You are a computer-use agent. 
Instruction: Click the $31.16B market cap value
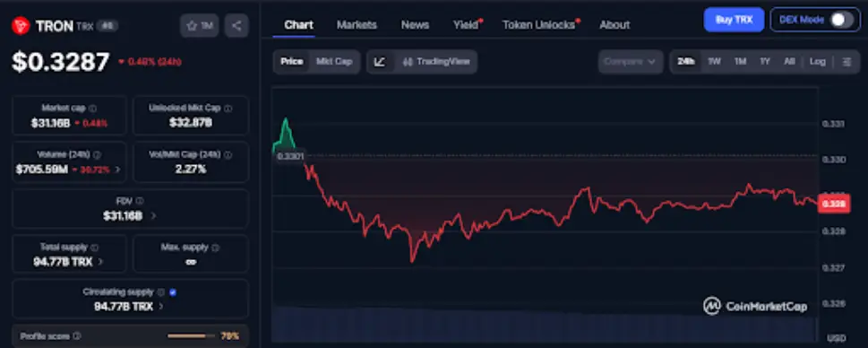click(x=50, y=123)
